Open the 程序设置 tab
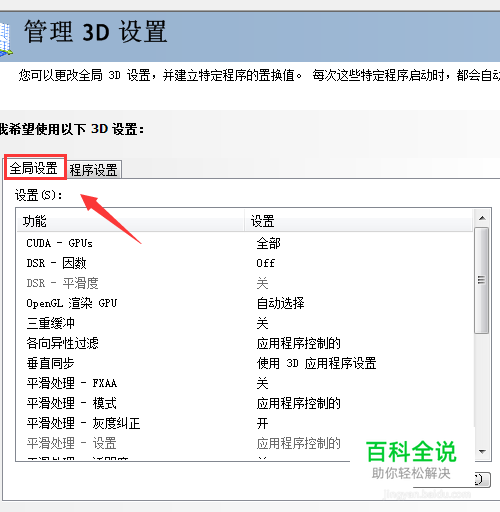 pyautogui.click(x=94, y=170)
